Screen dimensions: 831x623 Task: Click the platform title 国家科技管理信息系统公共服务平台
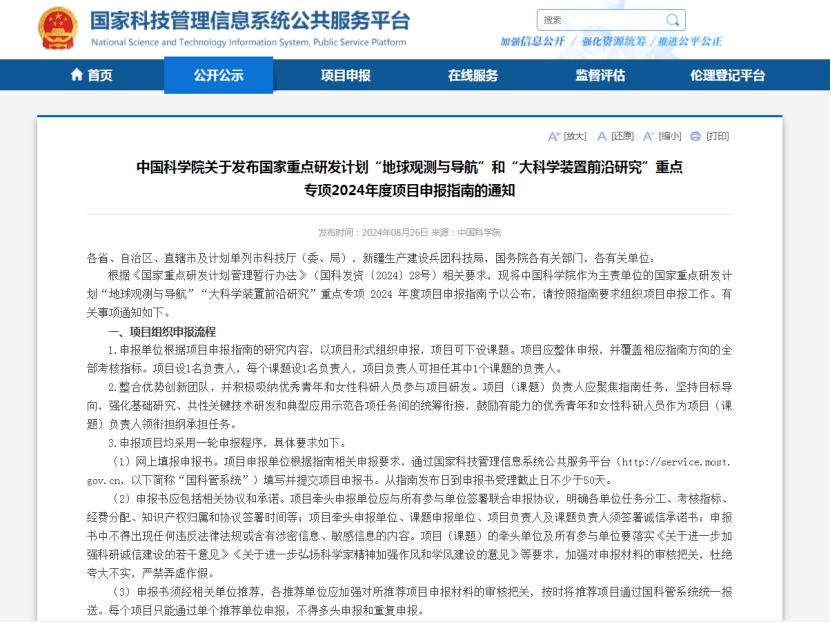pos(250,21)
